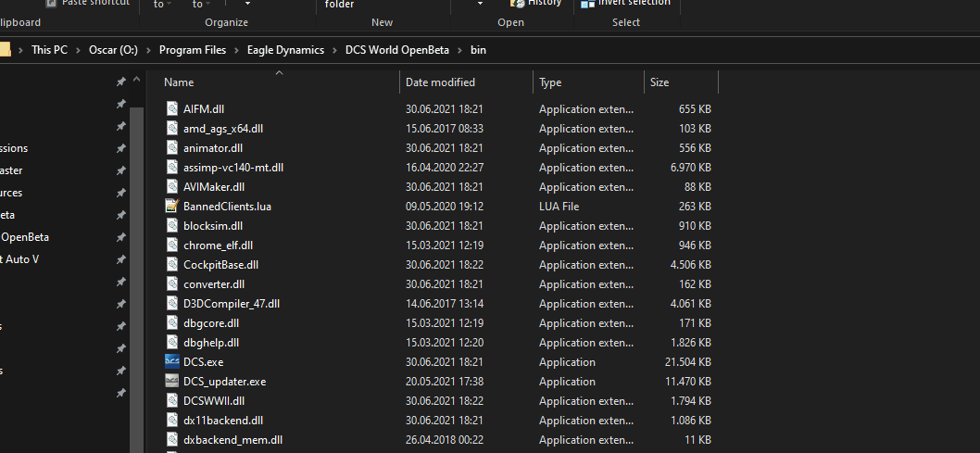Click the date 20.05.2021 17:38
980x453 pixels.
(x=445, y=381)
